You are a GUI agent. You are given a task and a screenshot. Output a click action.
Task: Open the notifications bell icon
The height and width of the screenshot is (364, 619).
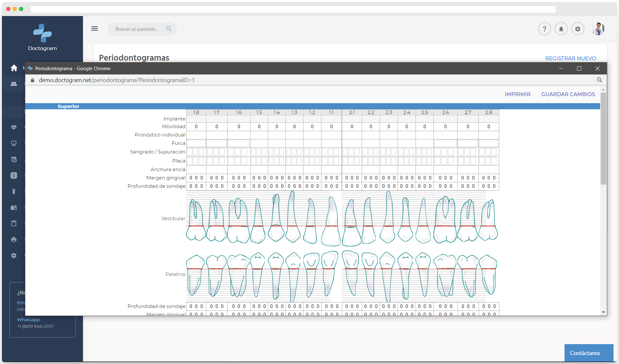click(x=561, y=29)
